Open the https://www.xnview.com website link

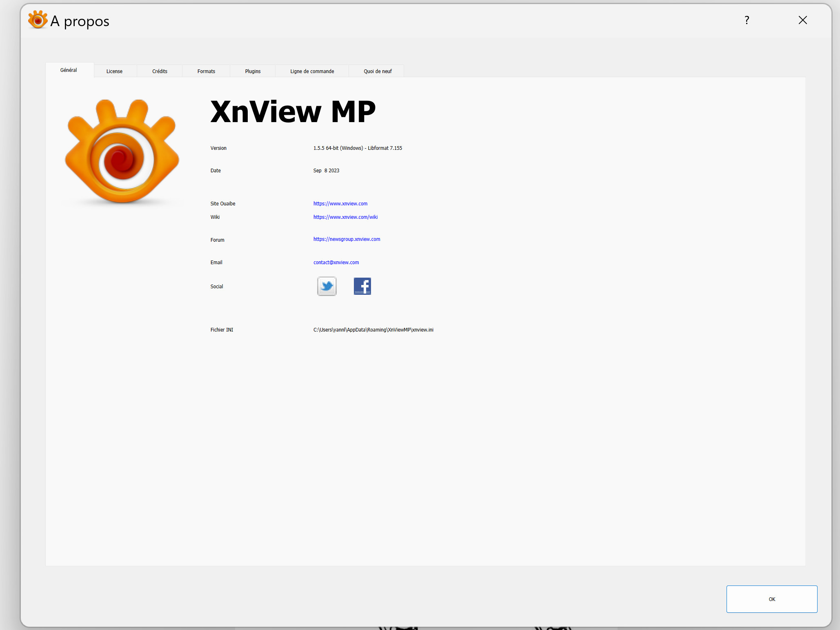coord(340,203)
